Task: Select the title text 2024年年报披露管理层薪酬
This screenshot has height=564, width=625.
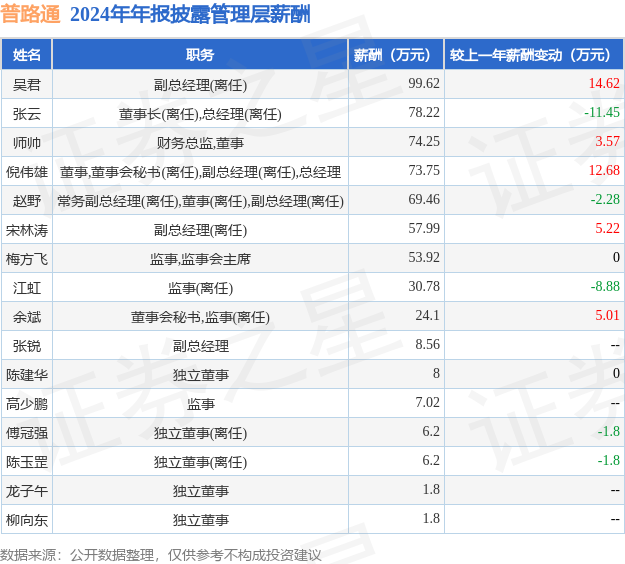Action: pyautogui.click(x=190, y=15)
